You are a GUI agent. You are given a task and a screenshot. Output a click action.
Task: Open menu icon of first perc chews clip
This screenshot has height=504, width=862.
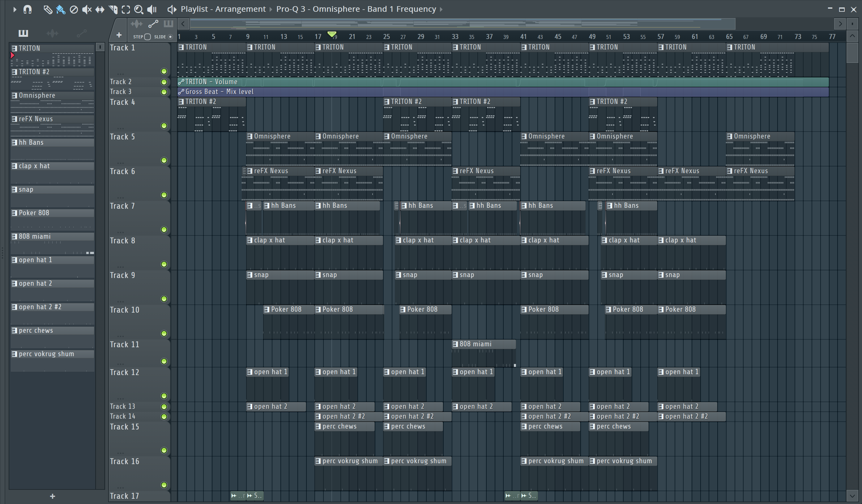click(318, 427)
